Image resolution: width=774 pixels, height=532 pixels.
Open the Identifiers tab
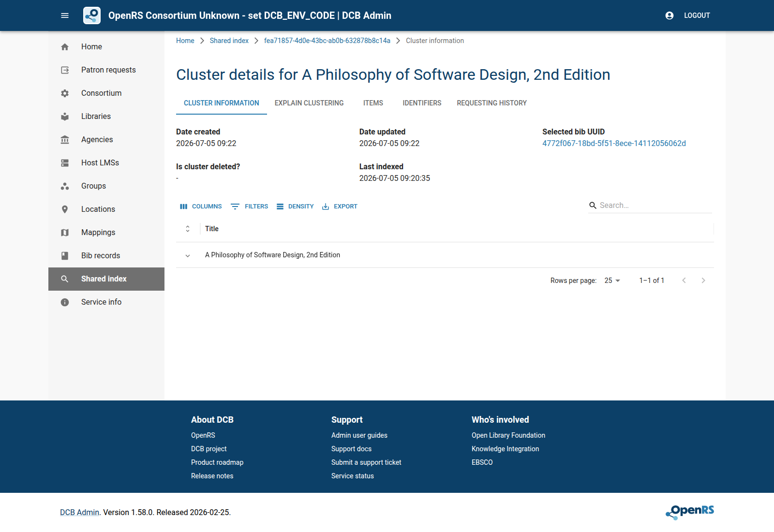[x=422, y=103]
